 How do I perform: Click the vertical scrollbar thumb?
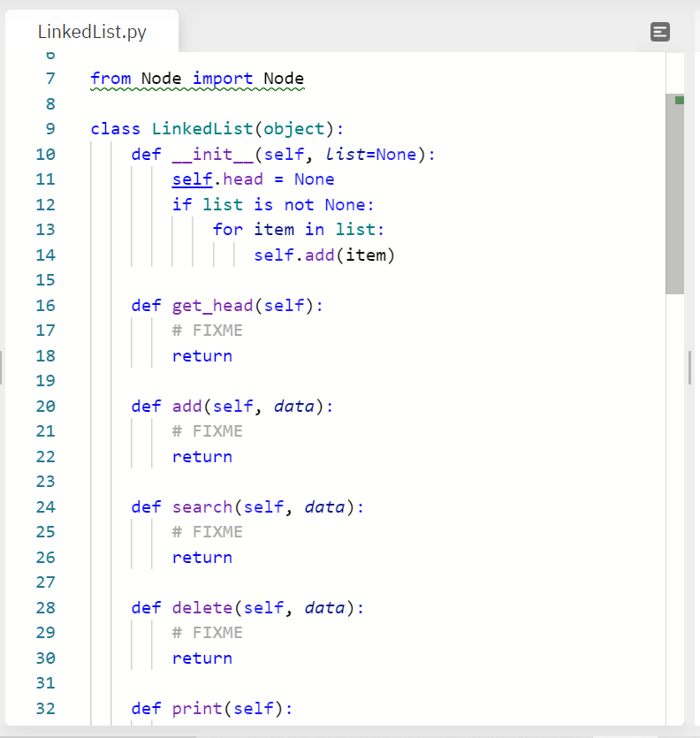tap(674, 194)
